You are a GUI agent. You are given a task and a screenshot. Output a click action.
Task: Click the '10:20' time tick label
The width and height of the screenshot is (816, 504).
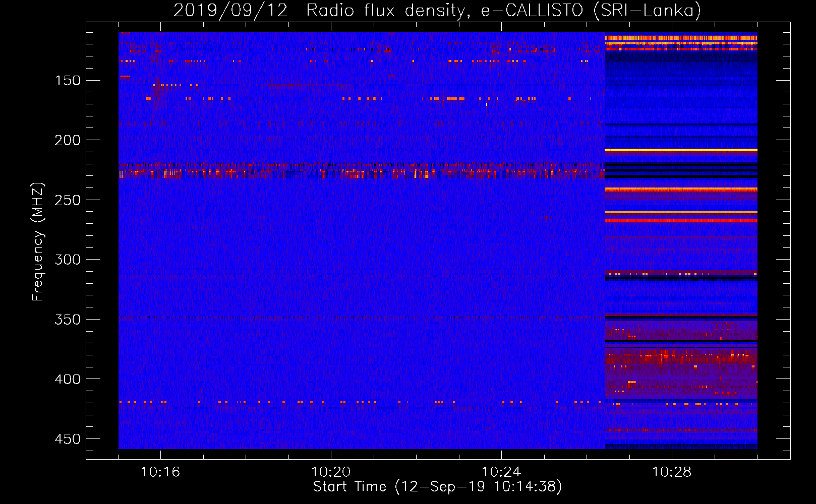331,472
